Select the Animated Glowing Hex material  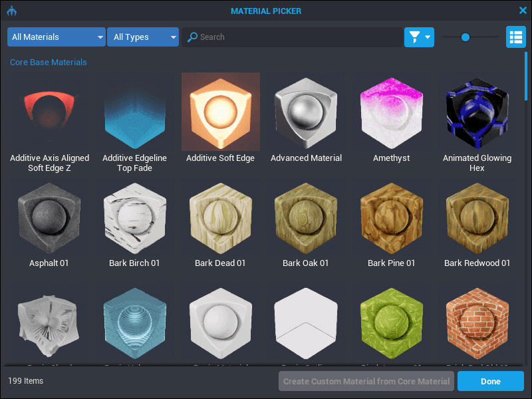point(477,112)
